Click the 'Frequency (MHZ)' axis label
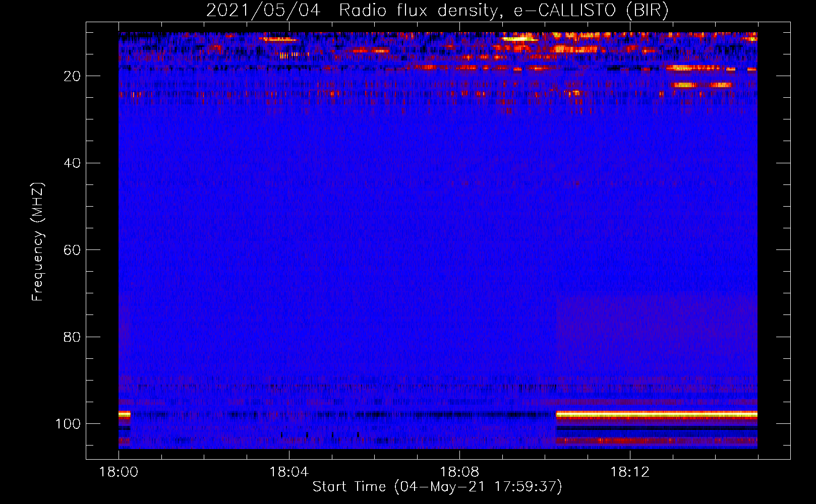Viewport: 816px width, 504px height. coord(38,242)
